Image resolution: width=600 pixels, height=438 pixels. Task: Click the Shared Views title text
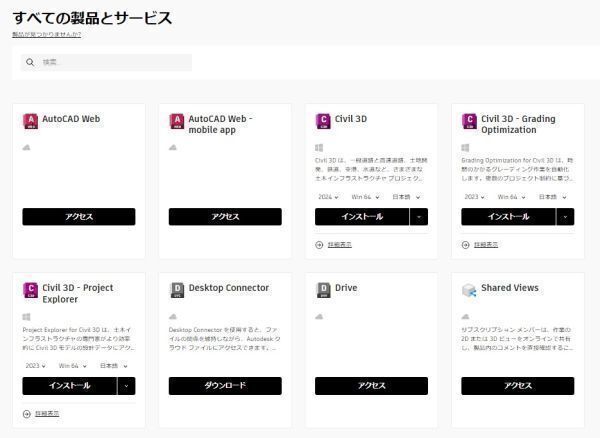(x=510, y=288)
